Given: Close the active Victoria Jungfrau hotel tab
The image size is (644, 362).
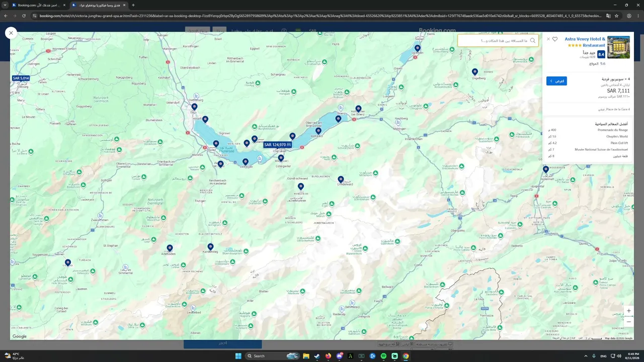Looking at the screenshot, I should 124,5.
